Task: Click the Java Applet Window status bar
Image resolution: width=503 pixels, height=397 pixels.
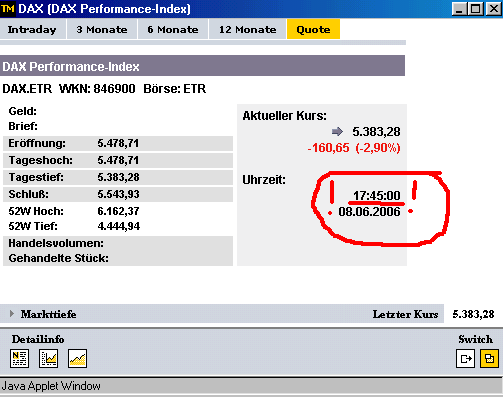Action: click(251, 386)
